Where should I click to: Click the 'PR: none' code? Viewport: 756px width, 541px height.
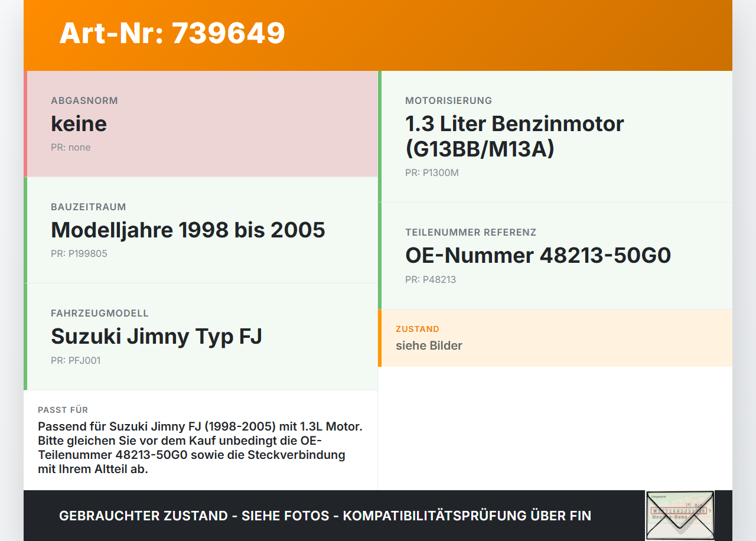[71, 147]
